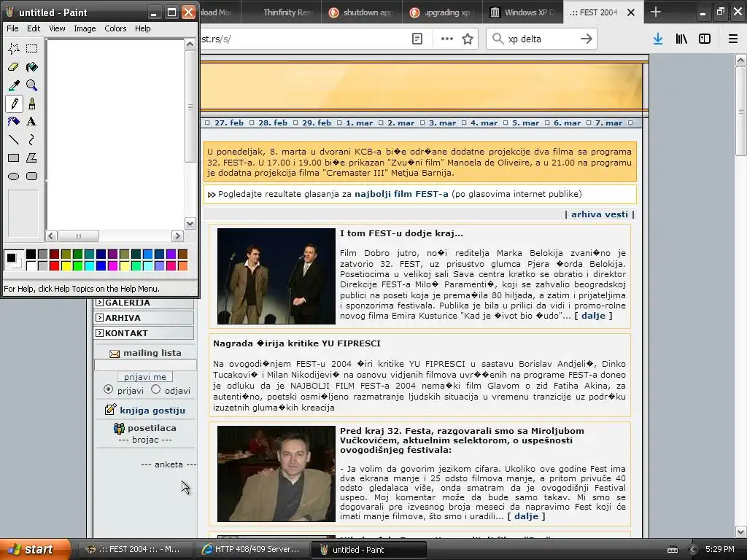Select the odjavi radio button

(156, 389)
